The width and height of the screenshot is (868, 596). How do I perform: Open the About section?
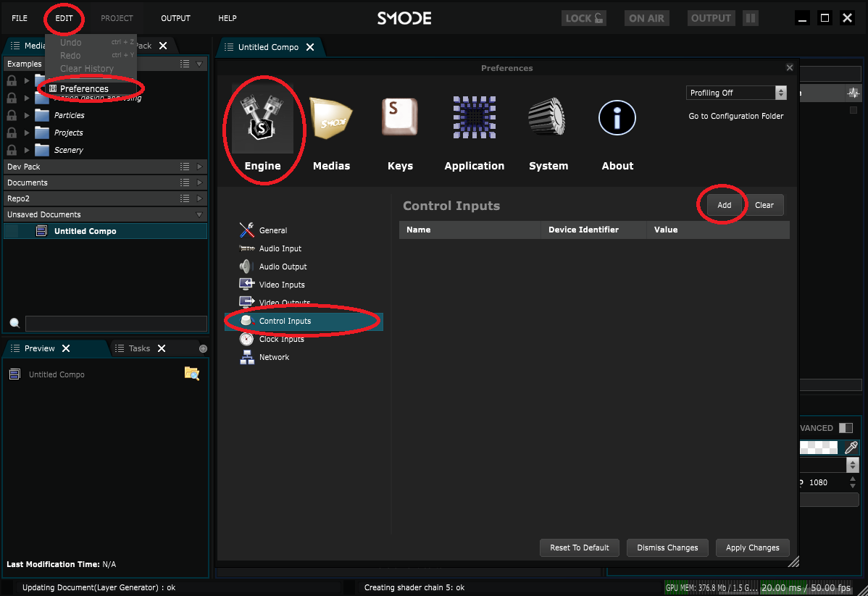[617, 133]
